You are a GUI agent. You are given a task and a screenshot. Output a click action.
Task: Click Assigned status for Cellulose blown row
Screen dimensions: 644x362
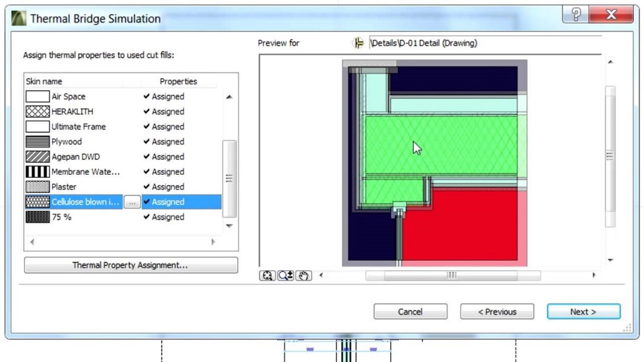pyautogui.click(x=164, y=202)
